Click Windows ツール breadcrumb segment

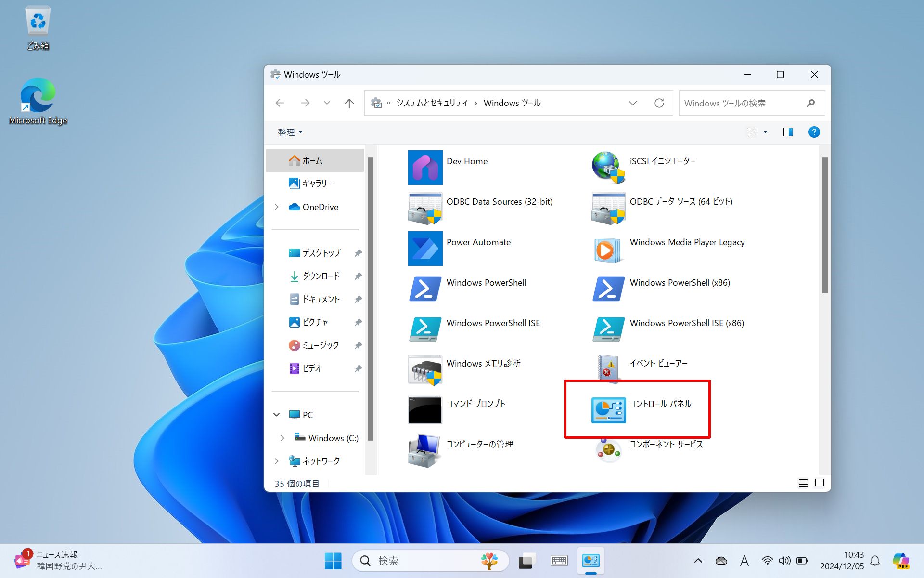[x=512, y=103]
